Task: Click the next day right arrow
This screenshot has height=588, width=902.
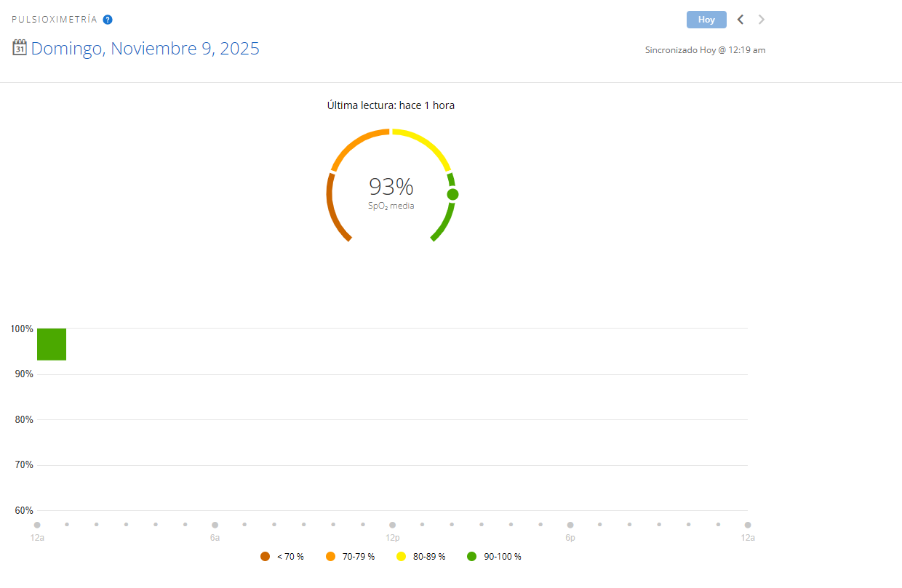Action: (762, 20)
